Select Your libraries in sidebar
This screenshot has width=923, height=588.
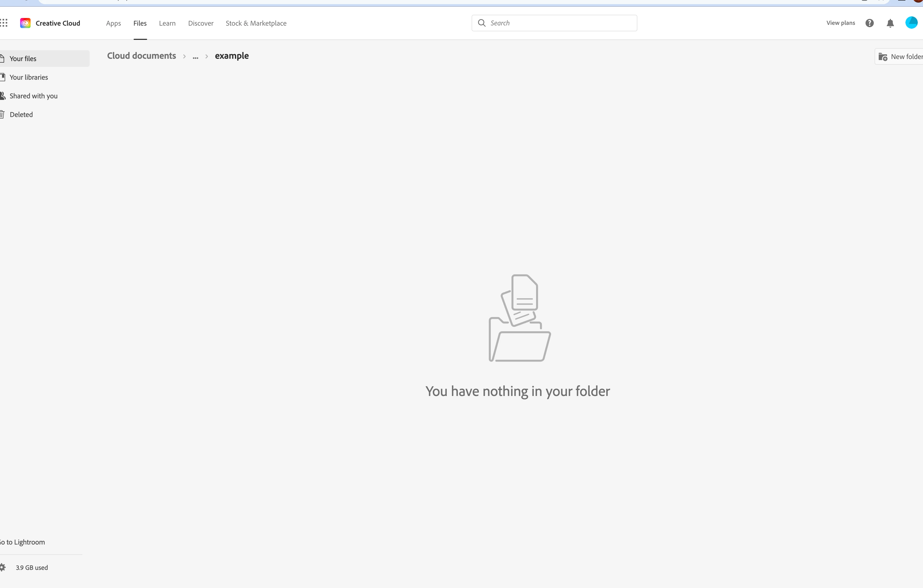click(29, 77)
